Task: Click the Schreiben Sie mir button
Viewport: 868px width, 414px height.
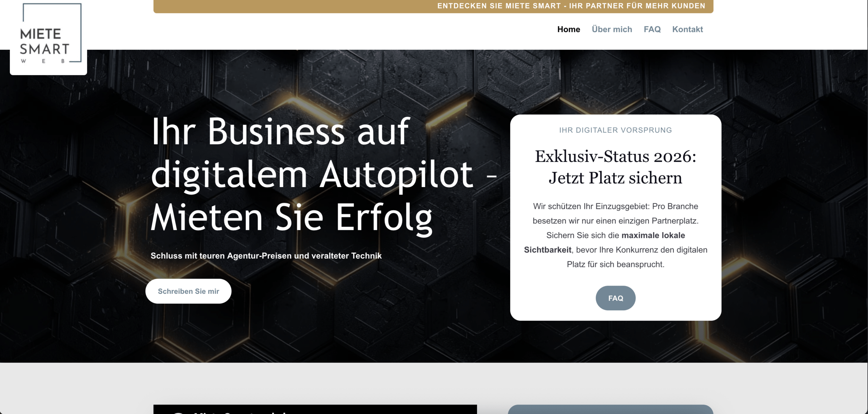Action: coord(189,291)
